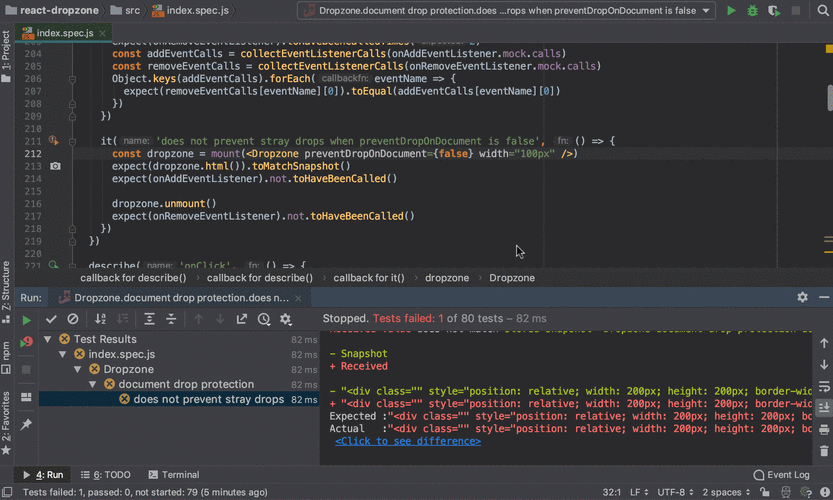833x500 pixels.
Task: Sort tests alphabetically
Action: coord(100,319)
